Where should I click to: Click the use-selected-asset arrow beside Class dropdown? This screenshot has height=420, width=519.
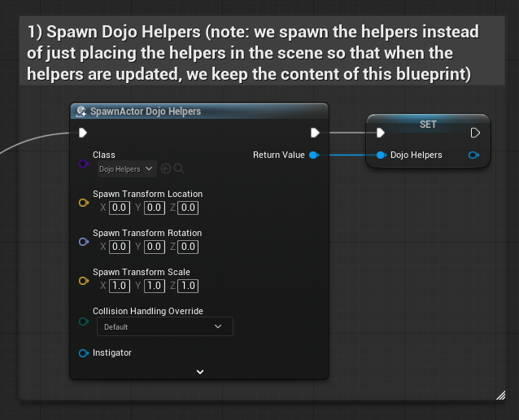[166, 169]
